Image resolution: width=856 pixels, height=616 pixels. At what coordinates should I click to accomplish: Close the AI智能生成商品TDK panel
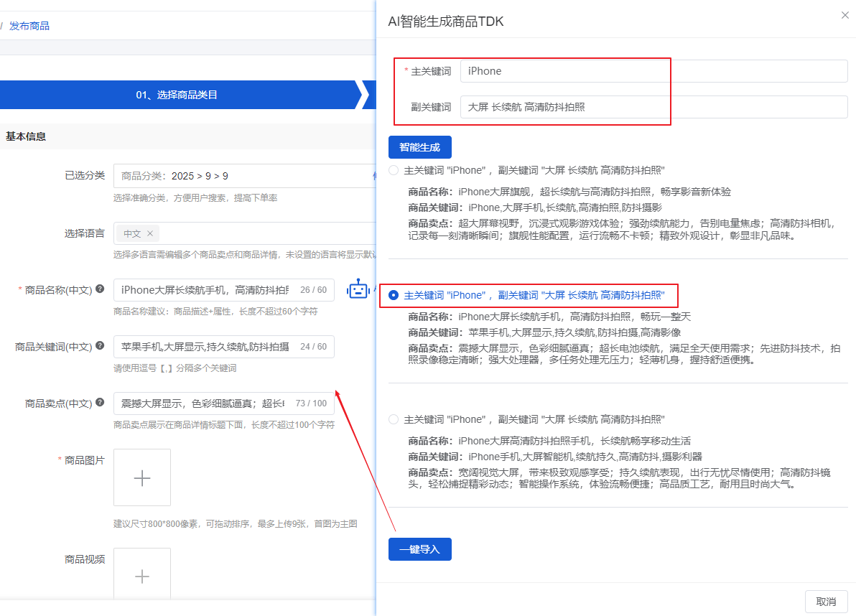(x=845, y=15)
